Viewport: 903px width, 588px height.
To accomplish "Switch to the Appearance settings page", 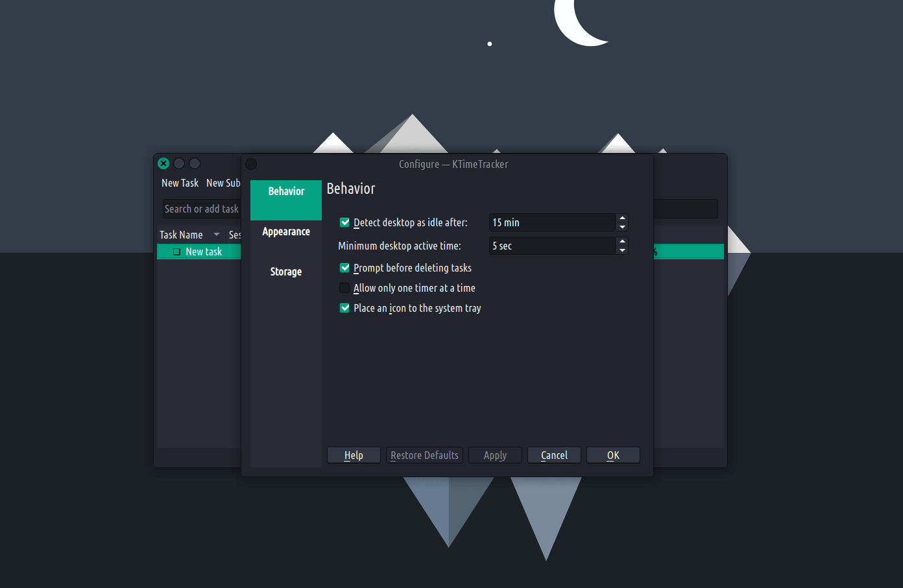I will tap(286, 231).
